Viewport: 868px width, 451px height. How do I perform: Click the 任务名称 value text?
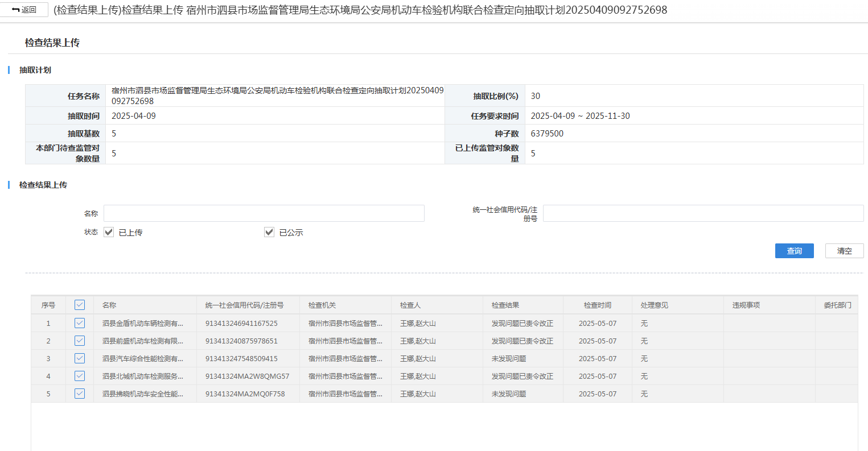278,96
